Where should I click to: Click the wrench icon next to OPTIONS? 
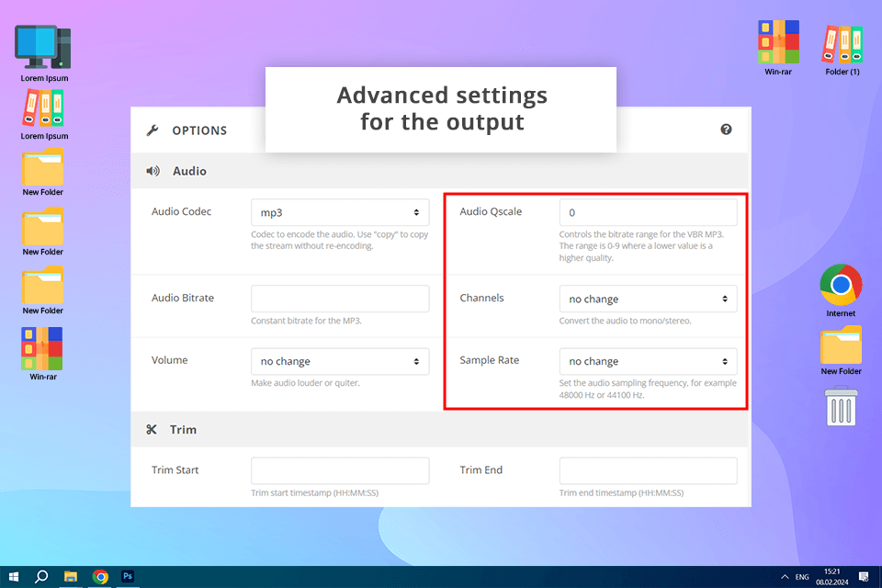coord(152,130)
